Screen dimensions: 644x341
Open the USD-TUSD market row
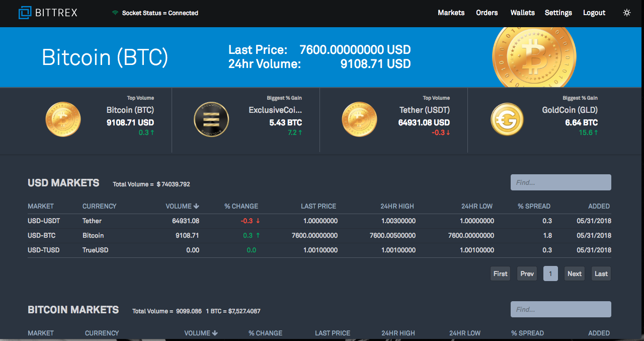(319, 250)
